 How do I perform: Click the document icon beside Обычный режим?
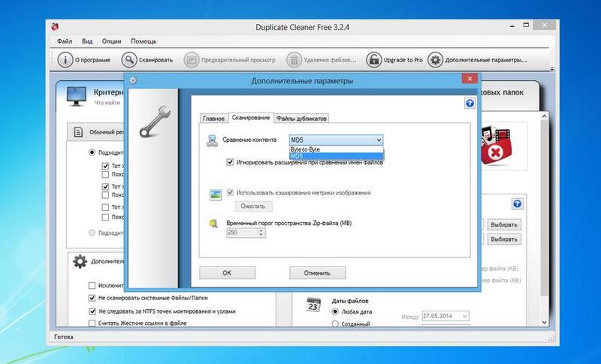[78, 132]
